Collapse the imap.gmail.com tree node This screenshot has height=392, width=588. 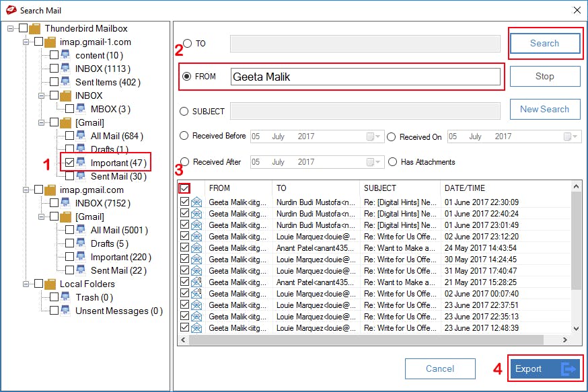pos(27,190)
